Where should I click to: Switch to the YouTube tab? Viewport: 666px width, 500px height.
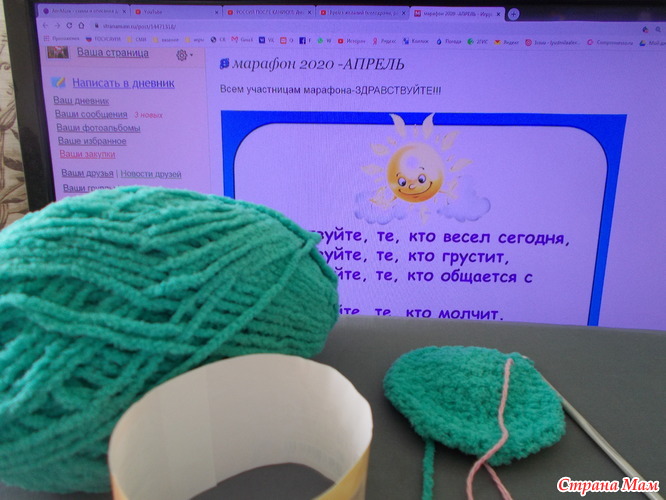(x=177, y=12)
